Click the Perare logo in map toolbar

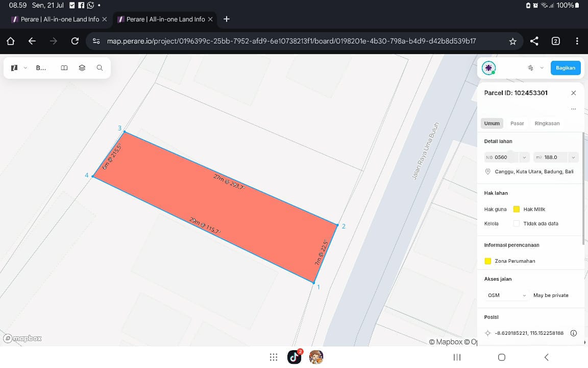click(x=14, y=68)
